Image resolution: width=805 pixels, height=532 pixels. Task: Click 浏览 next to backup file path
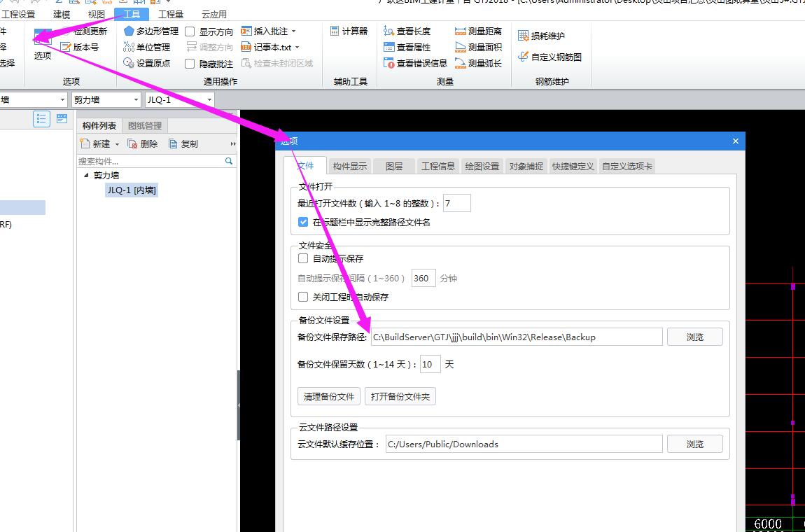694,337
